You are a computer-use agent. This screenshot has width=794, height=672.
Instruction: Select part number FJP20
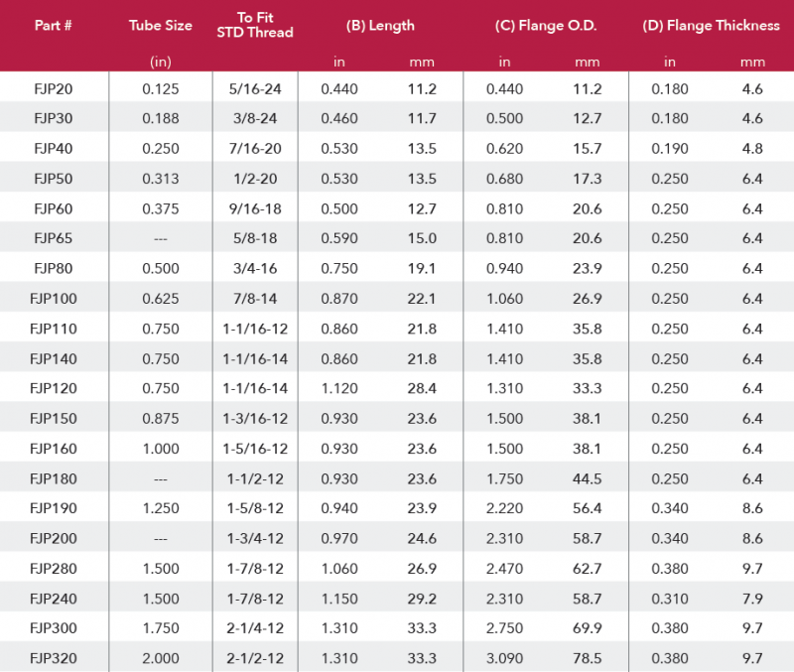(52, 89)
